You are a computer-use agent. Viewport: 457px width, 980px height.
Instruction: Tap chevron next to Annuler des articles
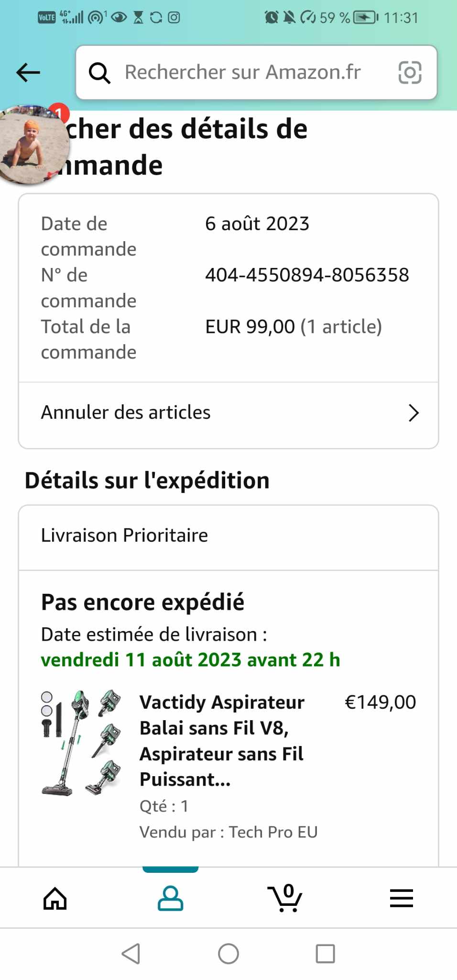(413, 413)
